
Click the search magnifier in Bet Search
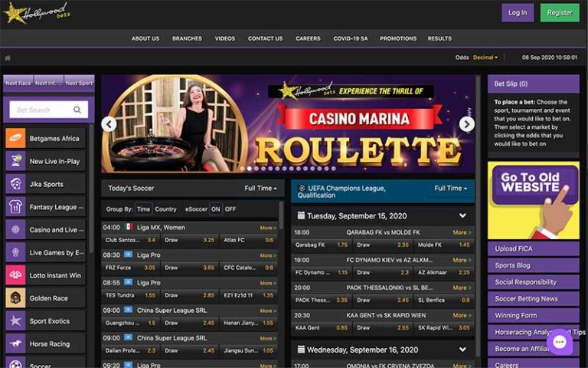coord(77,110)
